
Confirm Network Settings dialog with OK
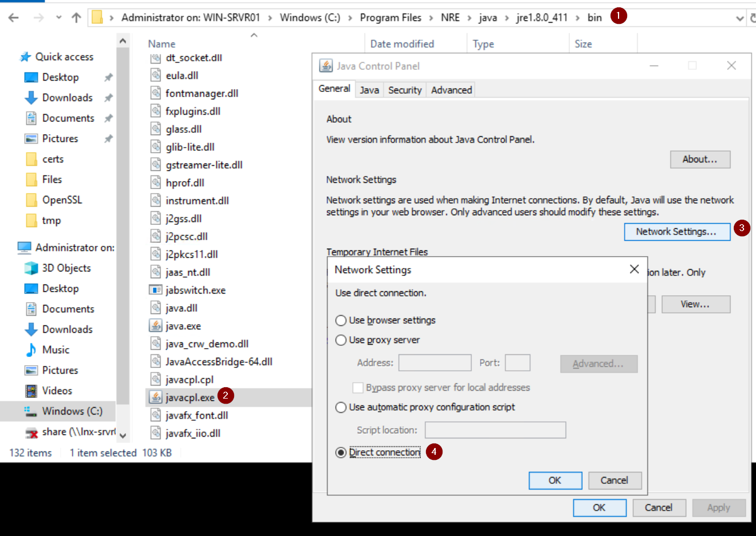point(555,480)
